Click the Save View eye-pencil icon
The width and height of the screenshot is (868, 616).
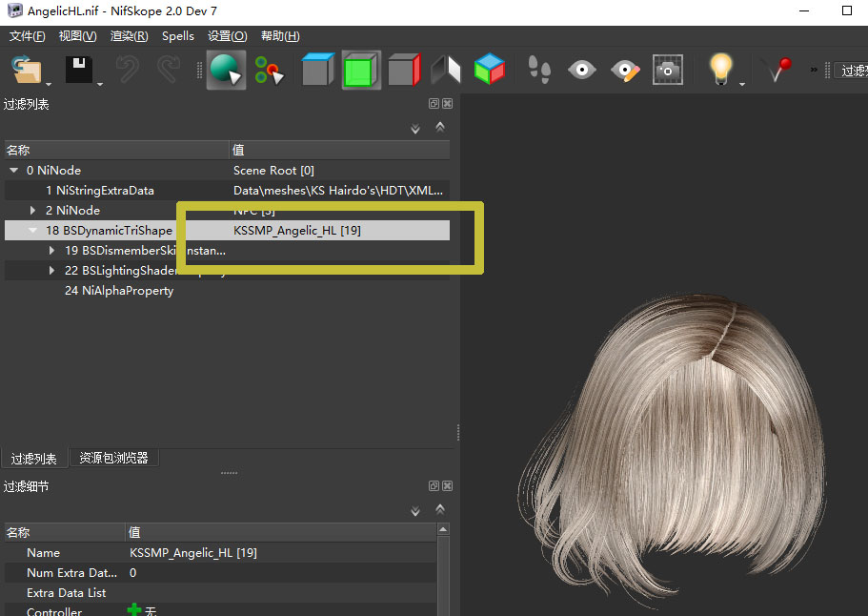tap(626, 71)
